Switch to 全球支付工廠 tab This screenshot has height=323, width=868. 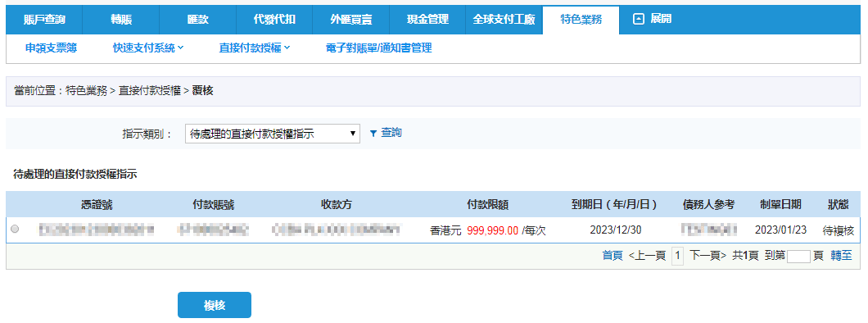(504, 20)
